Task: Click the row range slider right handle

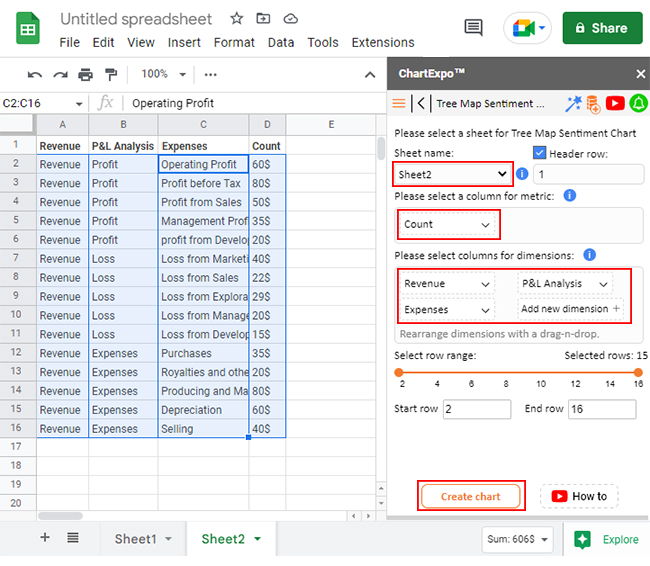Action: pos(638,372)
